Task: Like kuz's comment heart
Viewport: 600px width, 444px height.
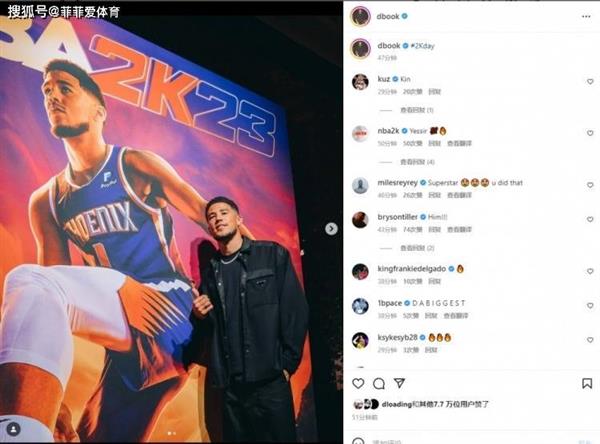Action: click(x=590, y=82)
